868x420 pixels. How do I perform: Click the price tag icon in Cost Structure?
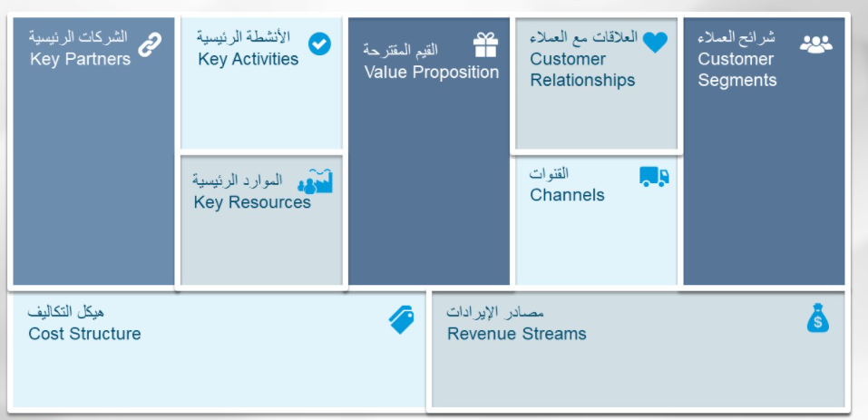coord(401,319)
